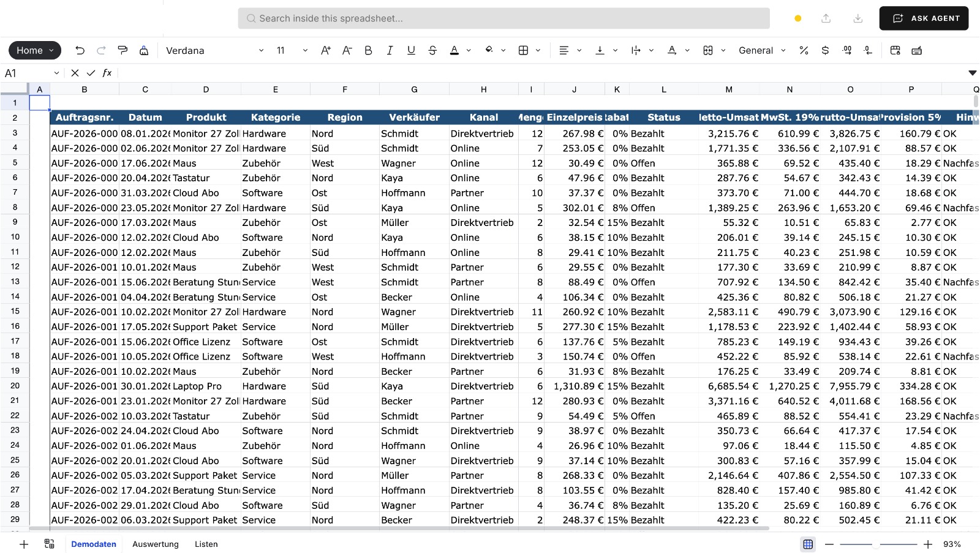Open the all sheets list icon
This screenshot has height=553, width=980.
coord(50,544)
